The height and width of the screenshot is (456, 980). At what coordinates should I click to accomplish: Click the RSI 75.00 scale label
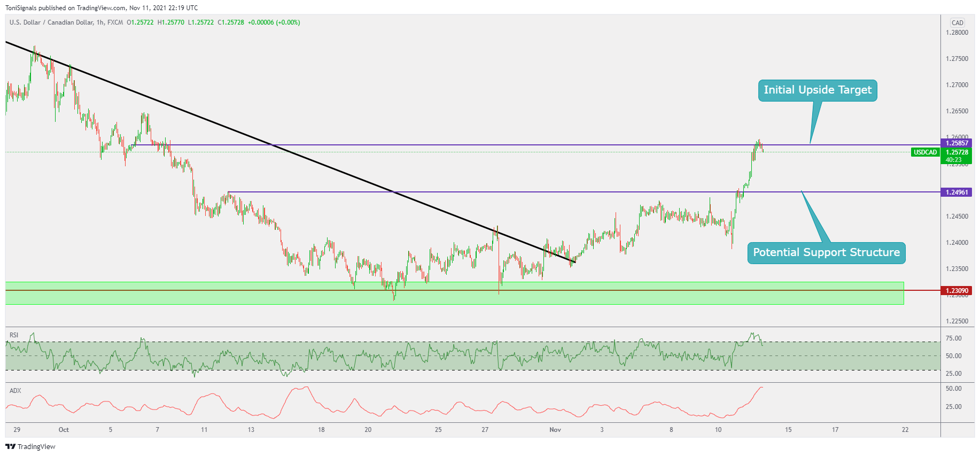(x=953, y=338)
